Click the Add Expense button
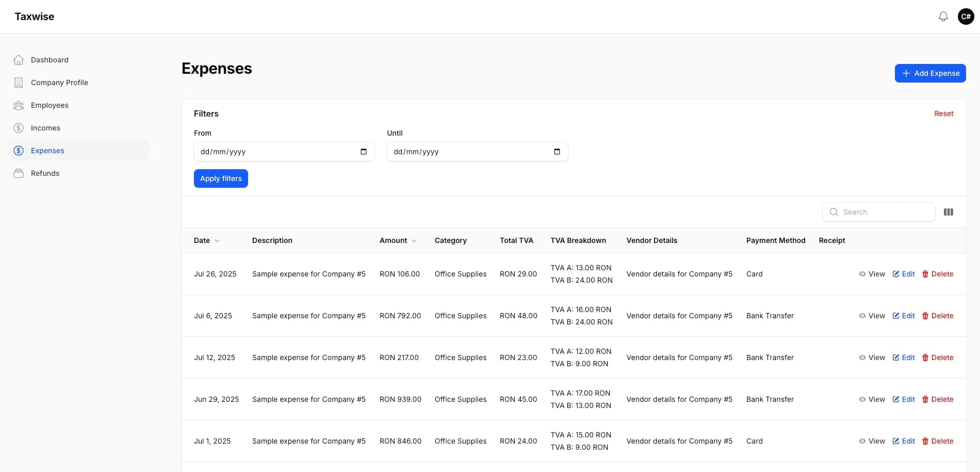 pos(930,73)
